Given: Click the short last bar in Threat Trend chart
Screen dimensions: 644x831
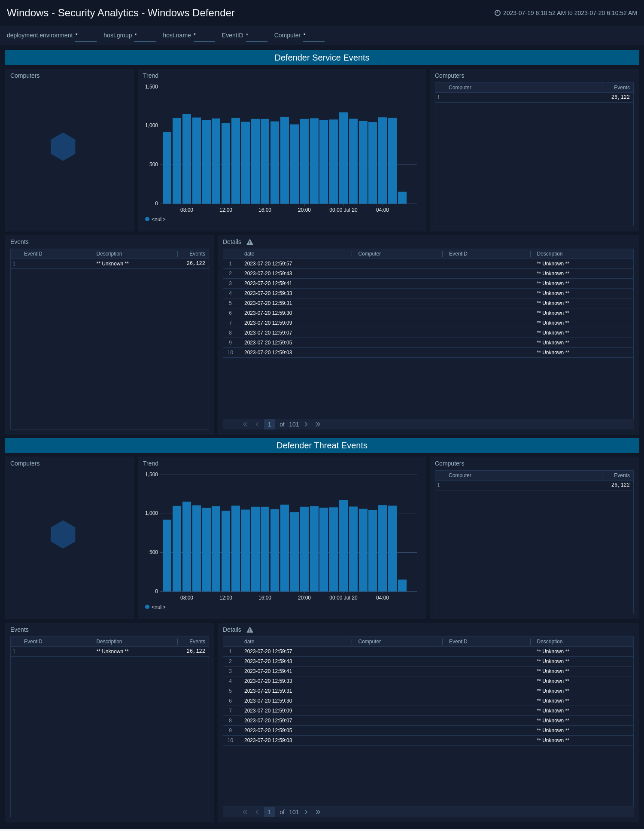Looking at the screenshot, I should (x=402, y=585).
